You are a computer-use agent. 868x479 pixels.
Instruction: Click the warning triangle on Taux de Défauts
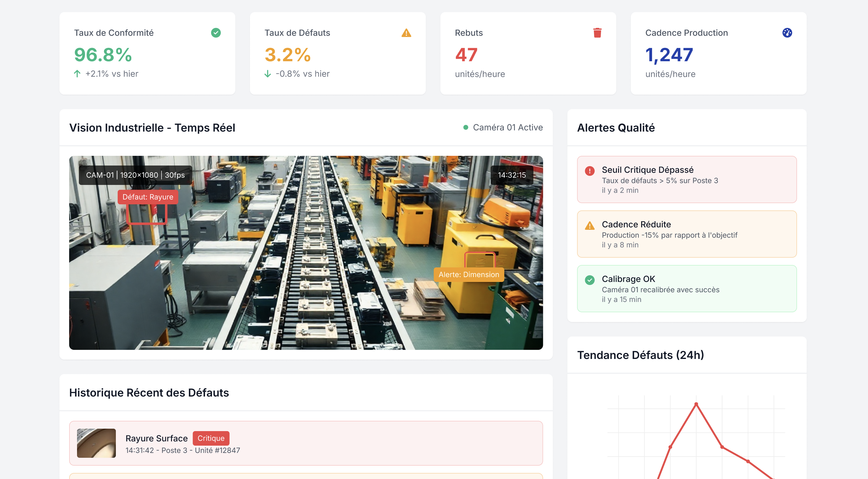406,33
